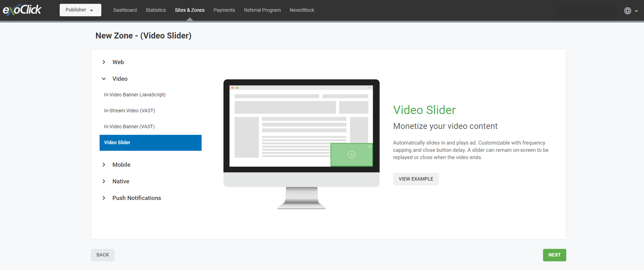Click the Mobile category label

121,165
